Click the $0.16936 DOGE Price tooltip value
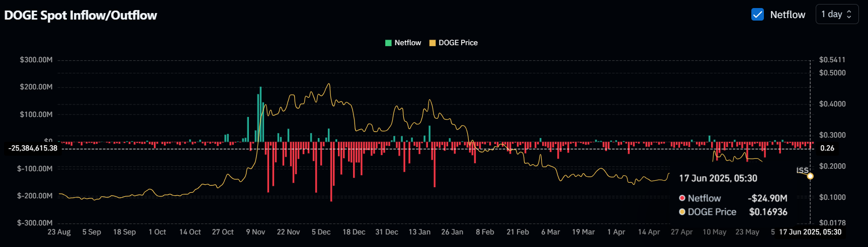Image resolution: width=868 pixels, height=247 pixels. [x=768, y=212]
